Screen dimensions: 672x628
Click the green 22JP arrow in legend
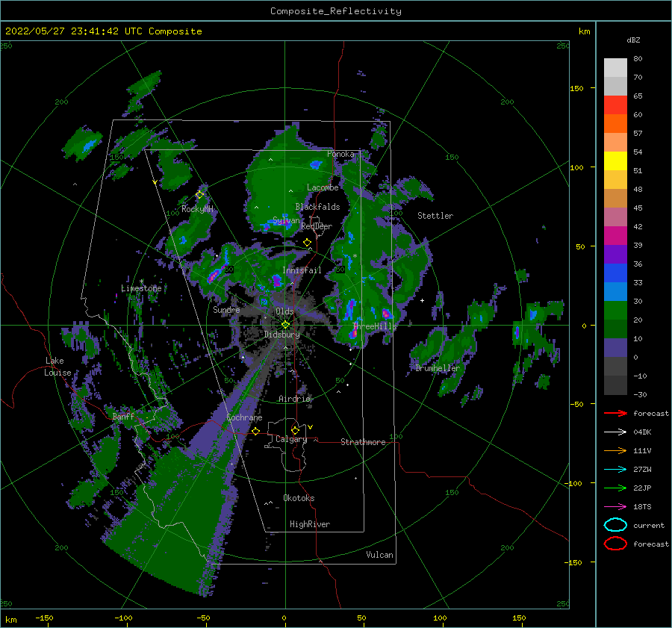click(x=615, y=488)
